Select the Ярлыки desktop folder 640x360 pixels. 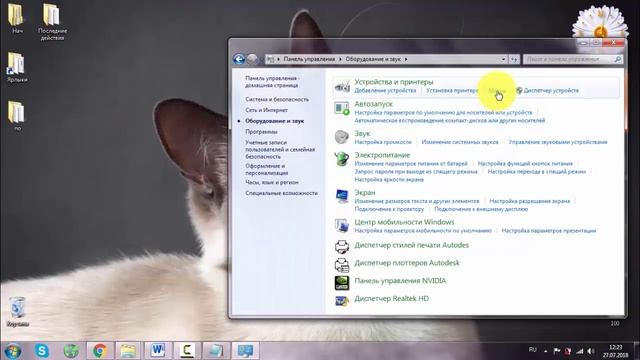(17, 68)
